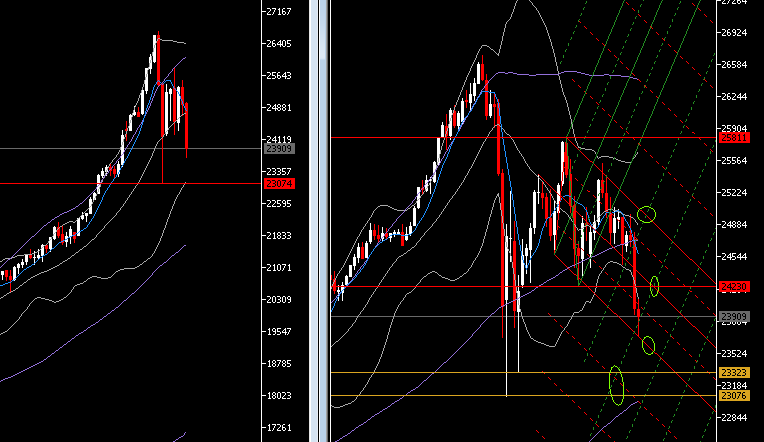Select the green ellipse on the 24230 line

click(654, 286)
